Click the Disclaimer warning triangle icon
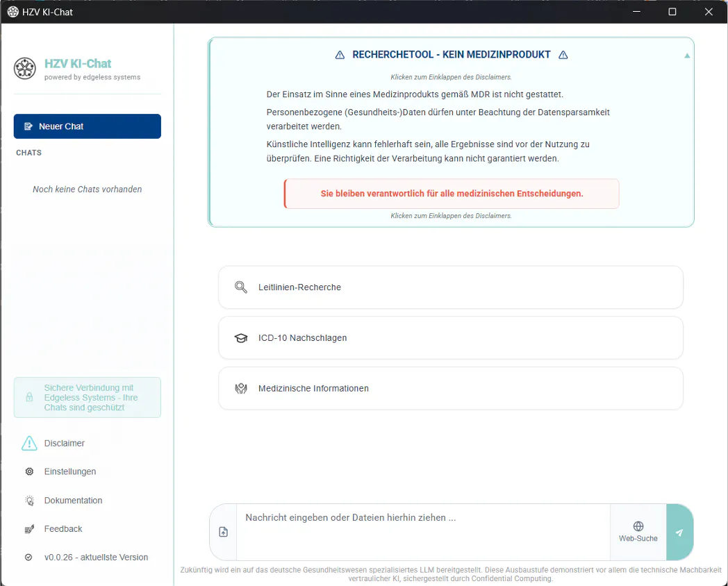Image resolution: width=728 pixels, height=586 pixels. point(29,443)
